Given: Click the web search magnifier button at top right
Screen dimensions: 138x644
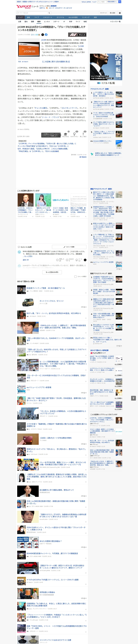Looking at the screenshot, I should tap(120, 2).
